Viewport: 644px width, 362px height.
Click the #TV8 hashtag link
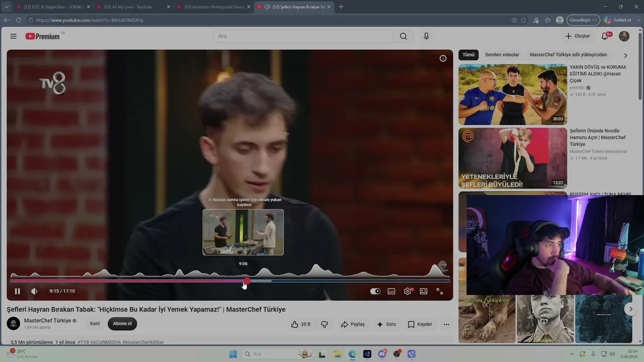click(x=83, y=342)
